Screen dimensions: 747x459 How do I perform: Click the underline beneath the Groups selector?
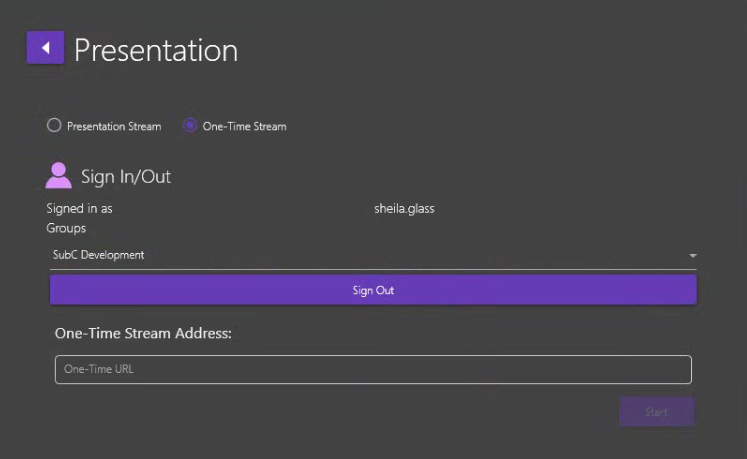372,269
